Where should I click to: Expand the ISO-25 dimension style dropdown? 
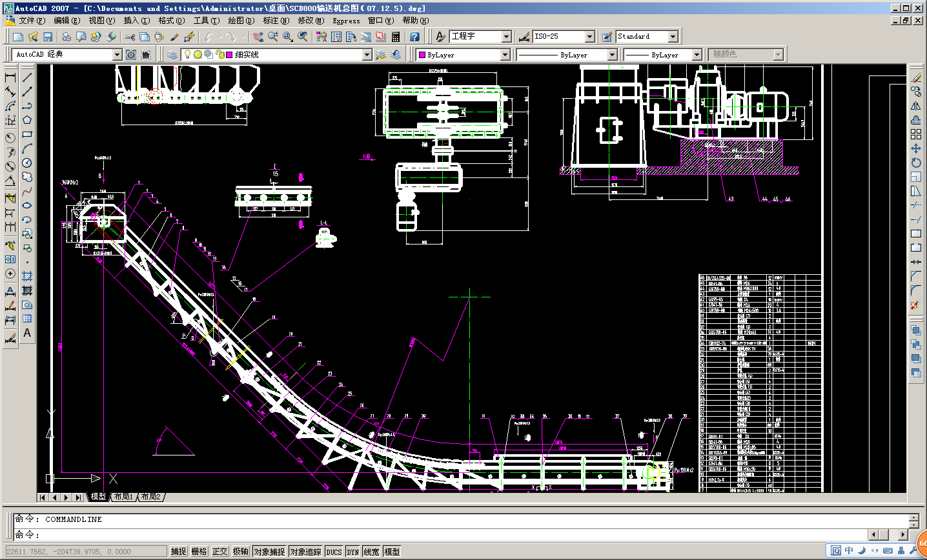(589, 37)
